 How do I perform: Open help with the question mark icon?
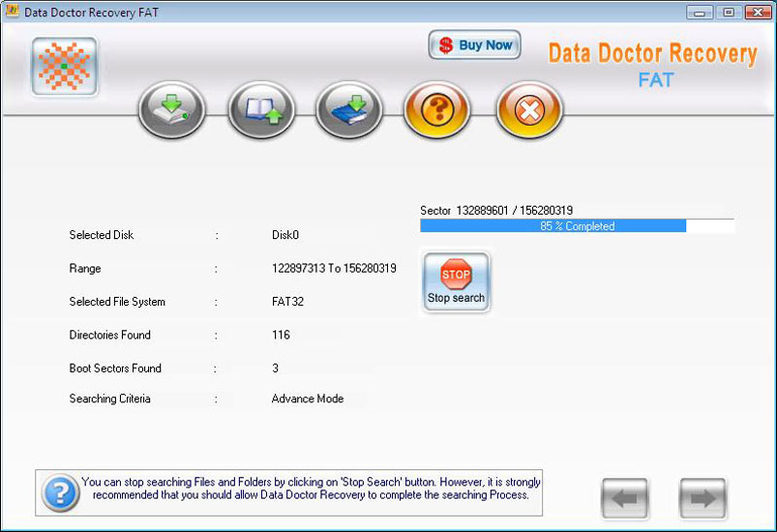(x=437, y=110)
